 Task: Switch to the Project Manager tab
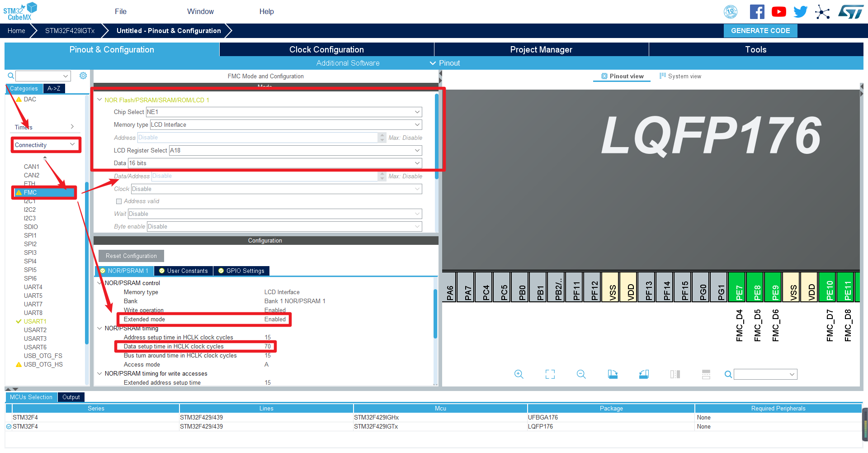pos(541,49)
